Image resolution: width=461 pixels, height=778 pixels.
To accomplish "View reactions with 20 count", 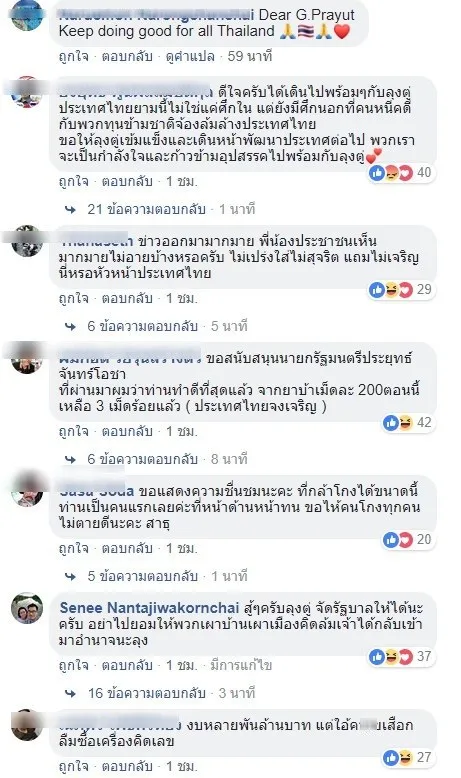I will [x=408, y=540].
